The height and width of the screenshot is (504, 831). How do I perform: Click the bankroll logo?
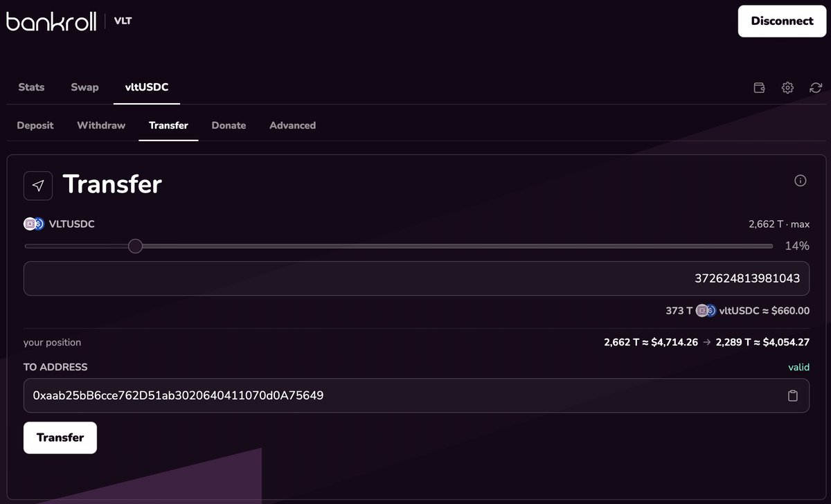50,21
